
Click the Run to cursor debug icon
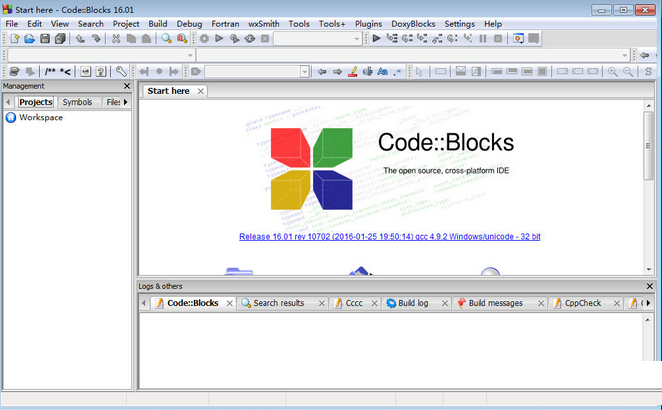tap(392, 39)
